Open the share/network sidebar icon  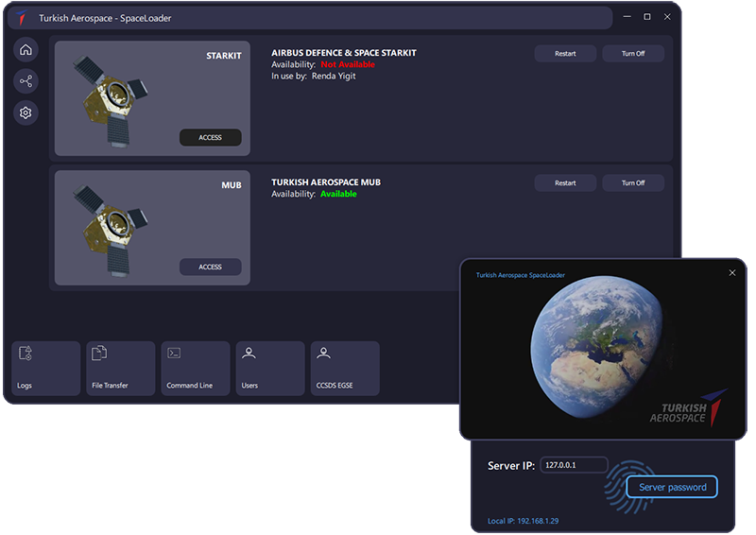tap(26, 81)
